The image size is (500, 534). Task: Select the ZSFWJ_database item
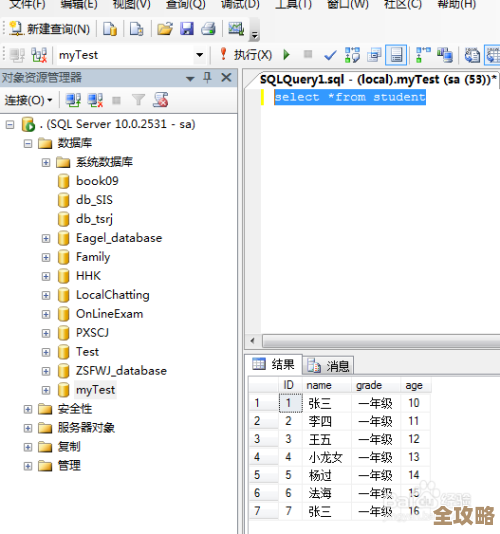tap(121, 371)
